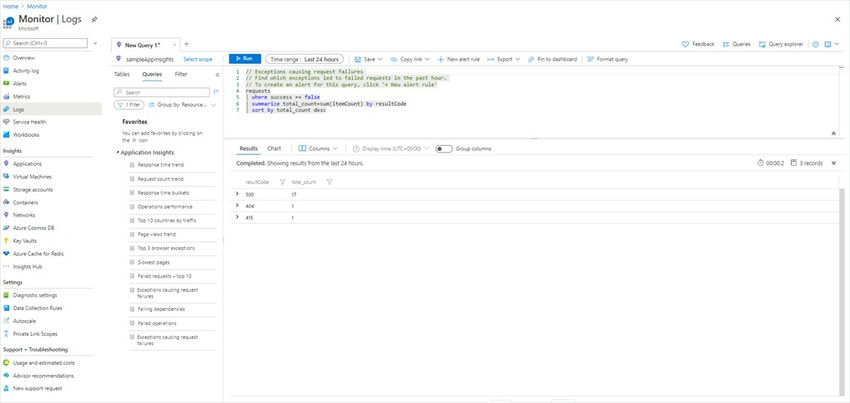Open the Applications insights icon

[7, 164]
